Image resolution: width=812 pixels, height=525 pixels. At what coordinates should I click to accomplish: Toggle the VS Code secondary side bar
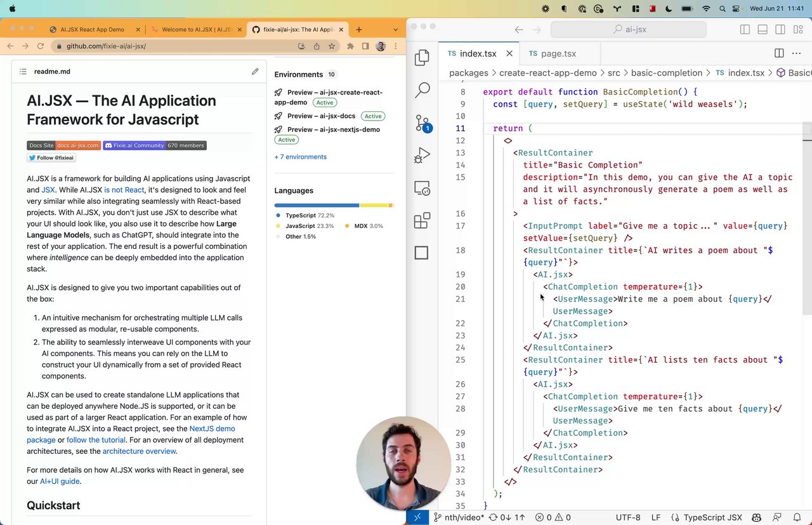780,29
